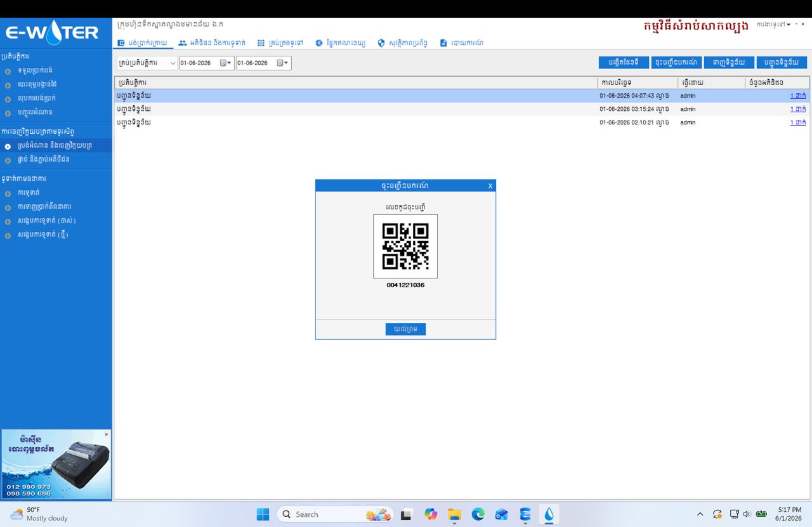This screenshot has width=812, height=527.
Task: Click the ចុះបញ្ជីឧបករណ៍ (register device) toolbar button
Action: pyautogui.click(x=676, y=62)
